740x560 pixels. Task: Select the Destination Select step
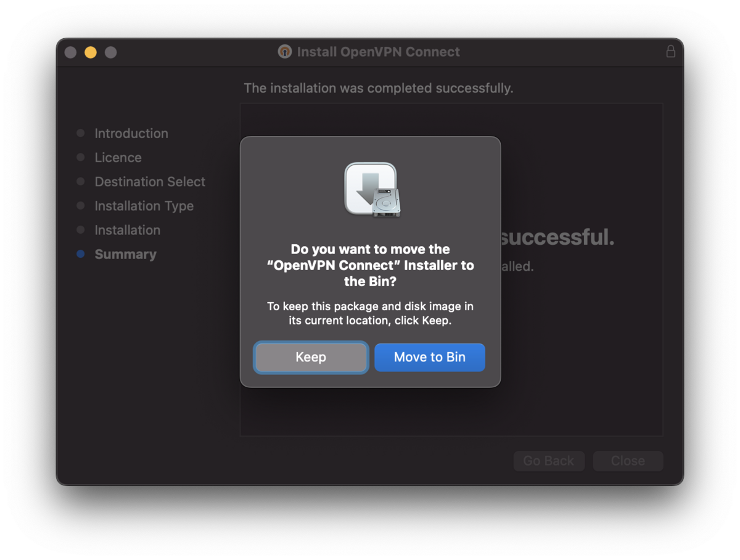click(x=150, y=181)
